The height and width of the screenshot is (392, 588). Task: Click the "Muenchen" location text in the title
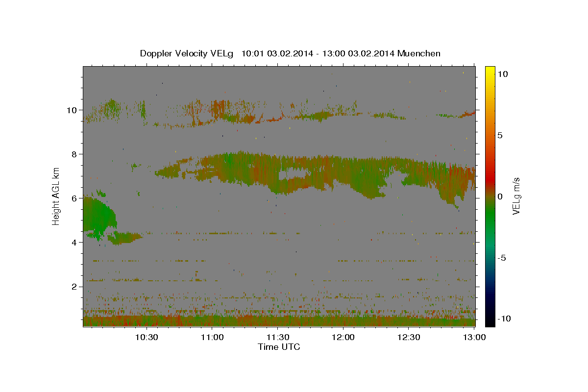coord(419,53)
